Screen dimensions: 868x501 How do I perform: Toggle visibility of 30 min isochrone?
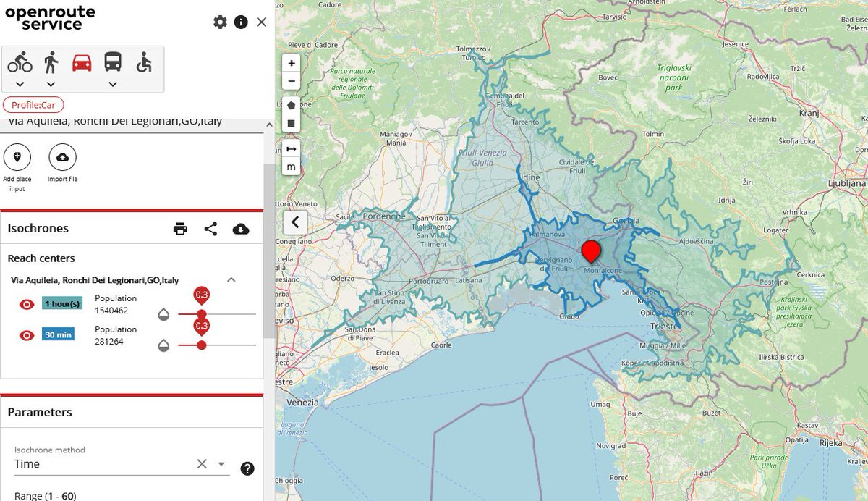point(27,335)
